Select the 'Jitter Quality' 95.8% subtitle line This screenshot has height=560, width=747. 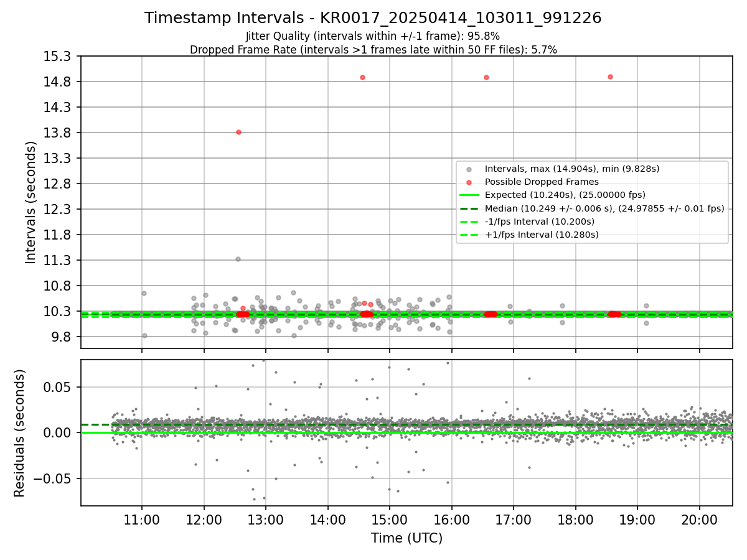tap(373, 36)
